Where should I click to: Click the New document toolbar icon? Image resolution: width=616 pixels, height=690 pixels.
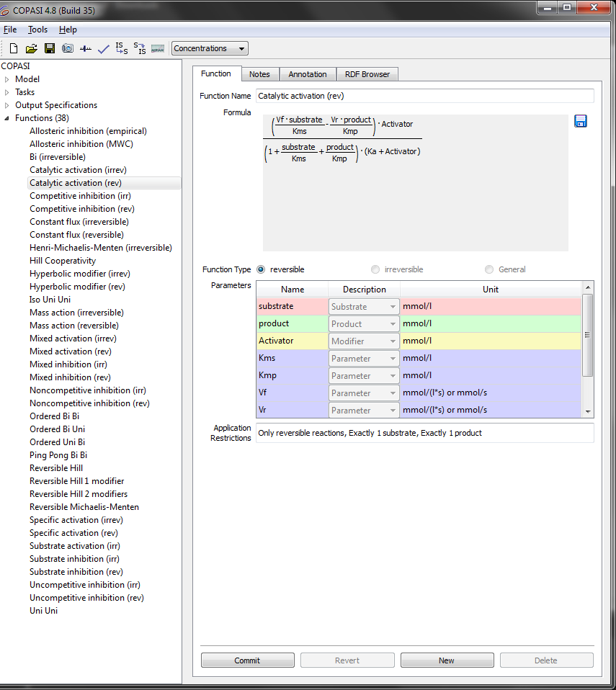click(x=14, y=48)
